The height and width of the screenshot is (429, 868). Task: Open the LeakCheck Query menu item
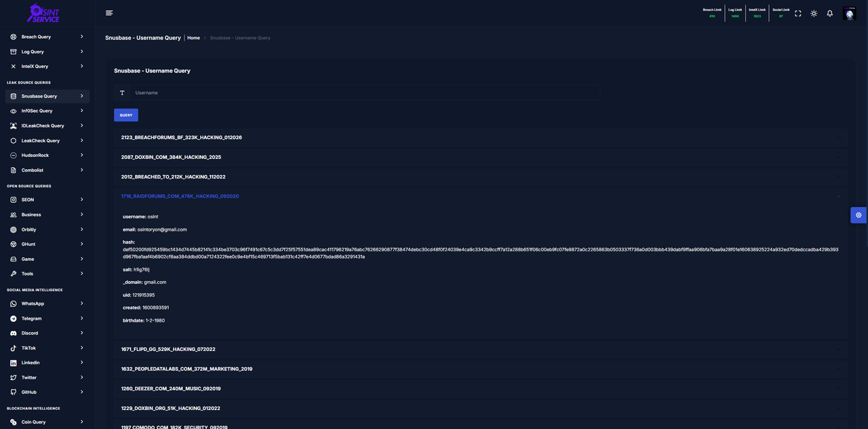(x=47, y=141)
